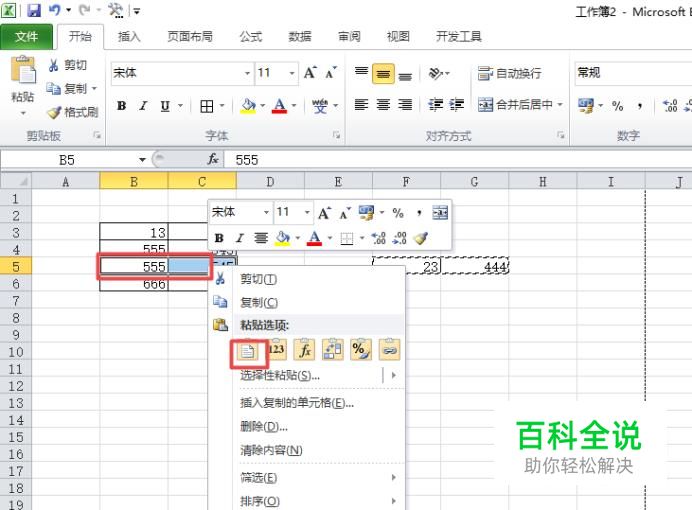Apply red font color A in ribbon

pos(279,106)
